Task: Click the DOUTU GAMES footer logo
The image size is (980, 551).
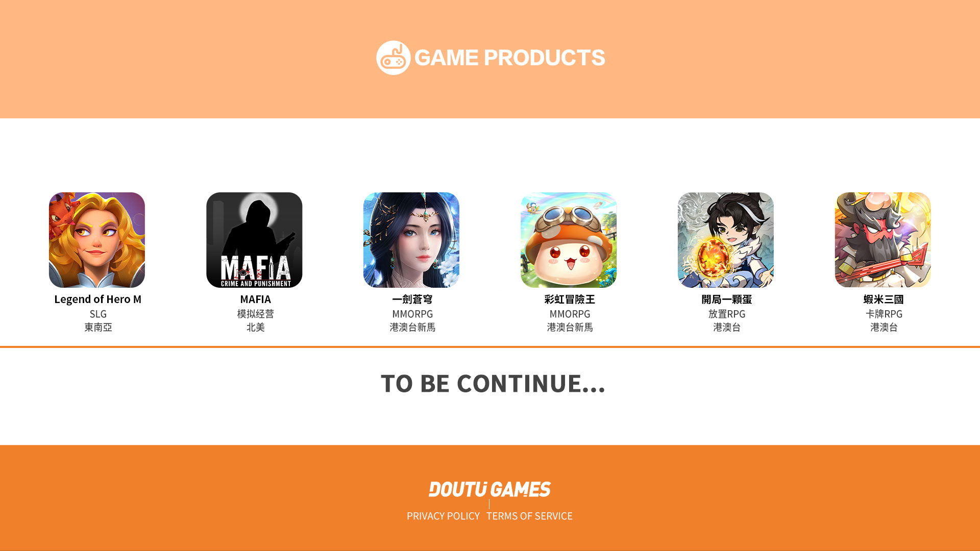Action: point(489,489)
